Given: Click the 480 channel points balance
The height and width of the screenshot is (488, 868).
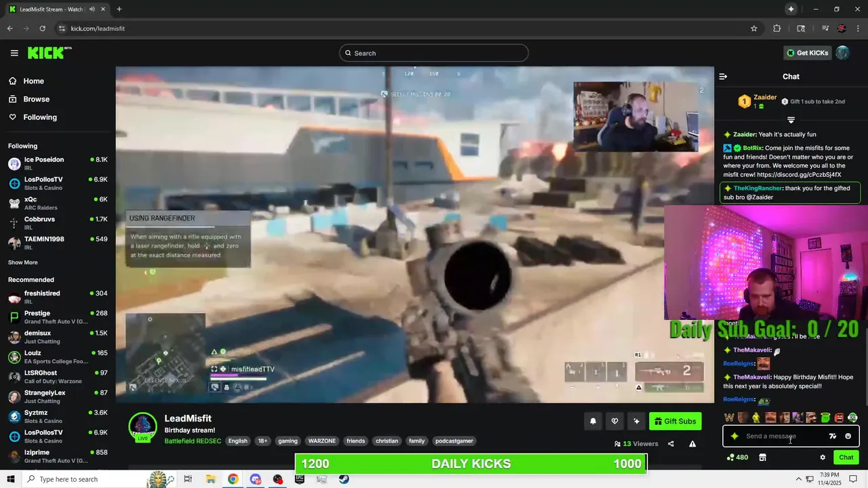Looking at the screenshot, I should click(737, 457).
